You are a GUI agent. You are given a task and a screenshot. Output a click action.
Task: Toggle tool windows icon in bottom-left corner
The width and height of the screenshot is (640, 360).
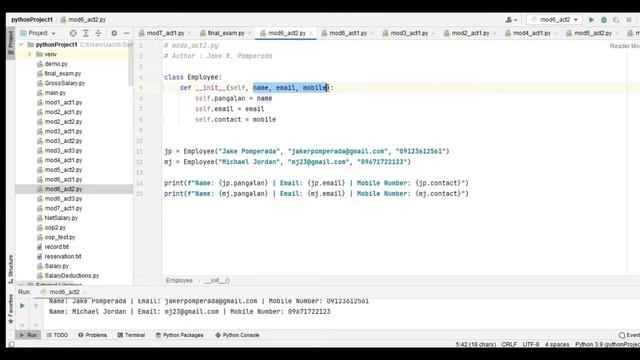(x=11, y=344)
